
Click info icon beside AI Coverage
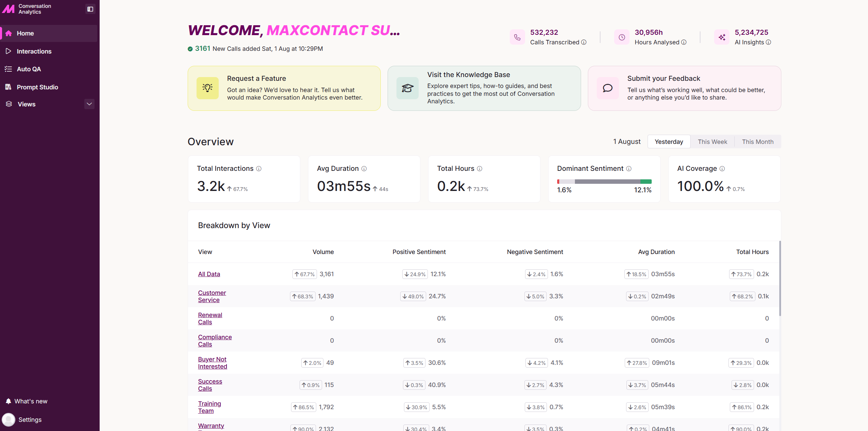[x=722, y=169]
